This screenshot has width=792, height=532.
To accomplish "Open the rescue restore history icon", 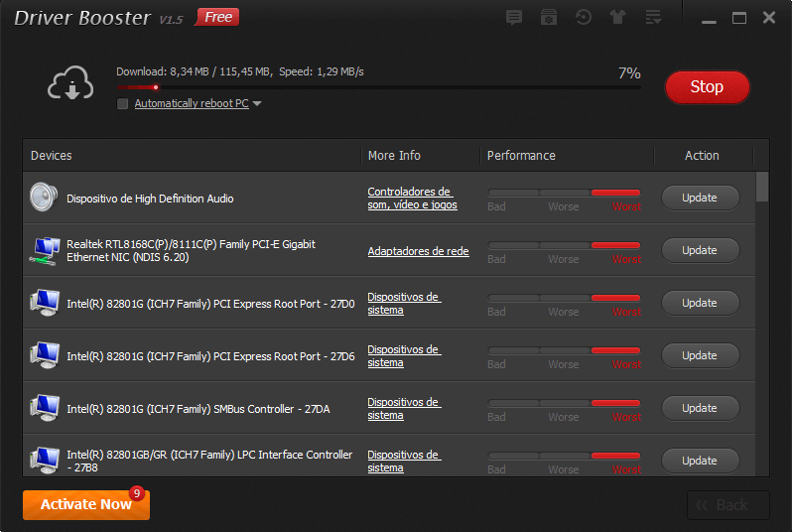I will pos(584,18).
